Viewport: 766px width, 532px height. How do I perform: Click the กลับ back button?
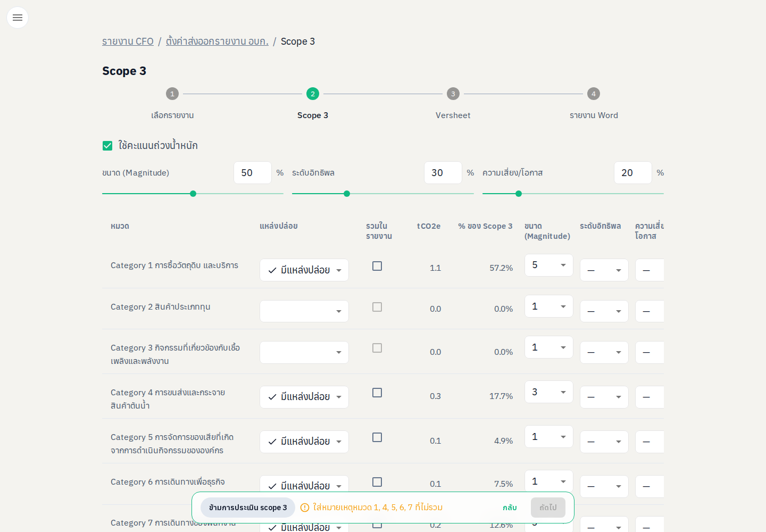coord(510,508)
